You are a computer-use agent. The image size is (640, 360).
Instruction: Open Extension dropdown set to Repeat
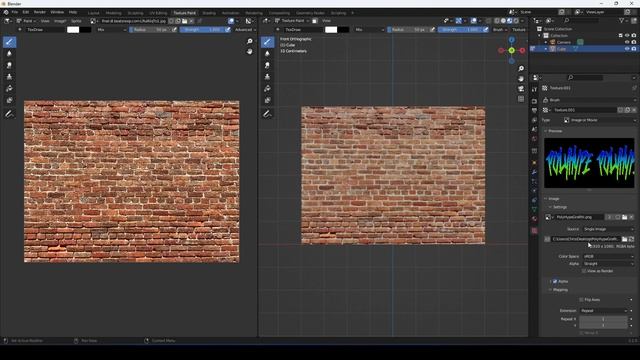pos(603,311)
